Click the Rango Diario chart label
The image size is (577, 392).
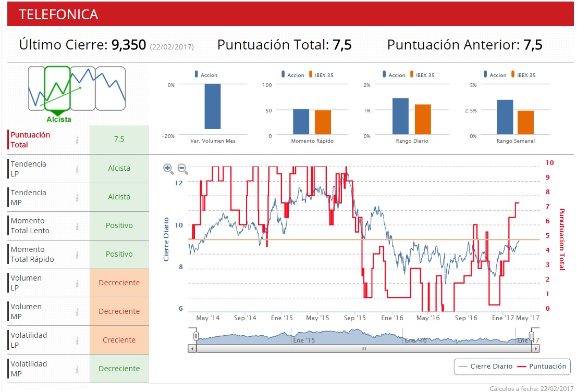tap(412, 141)
